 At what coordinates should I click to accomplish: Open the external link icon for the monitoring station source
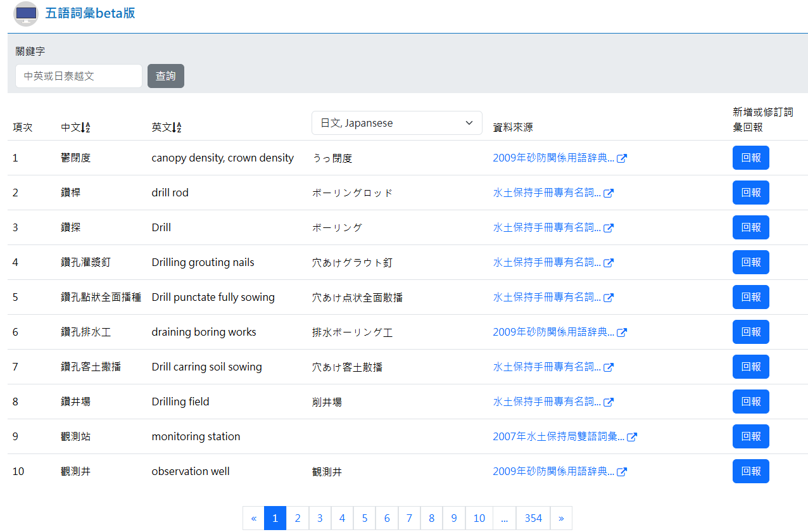(x=633, y=436)
